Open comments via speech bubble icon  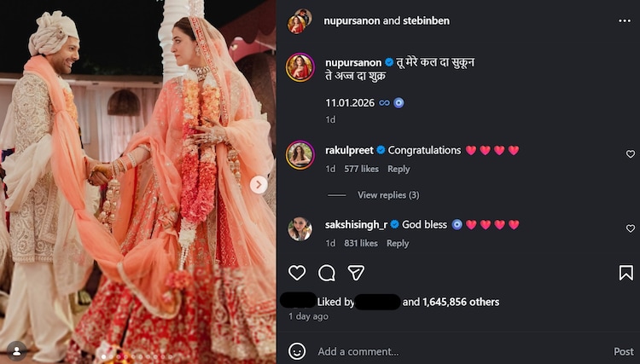click(327, 273)
